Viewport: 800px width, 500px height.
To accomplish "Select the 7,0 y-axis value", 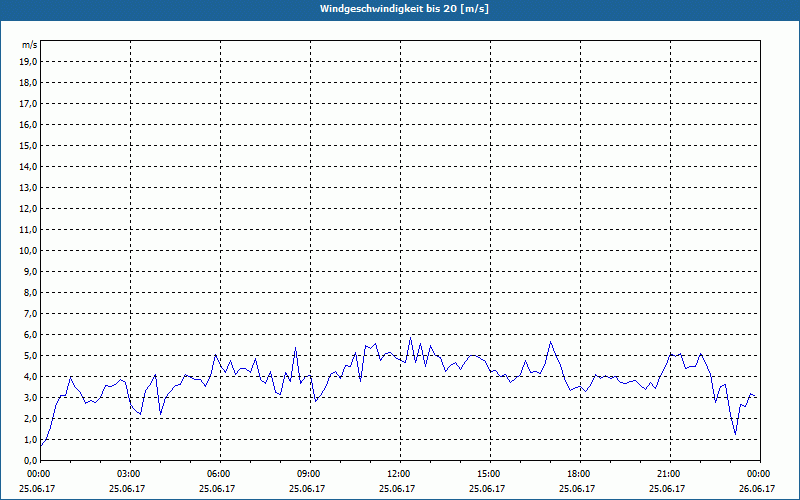I will 31,314.
